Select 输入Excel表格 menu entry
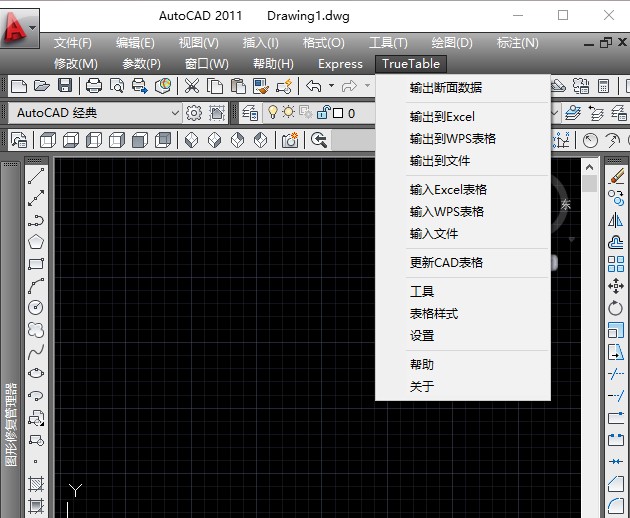 coord(462,189)
